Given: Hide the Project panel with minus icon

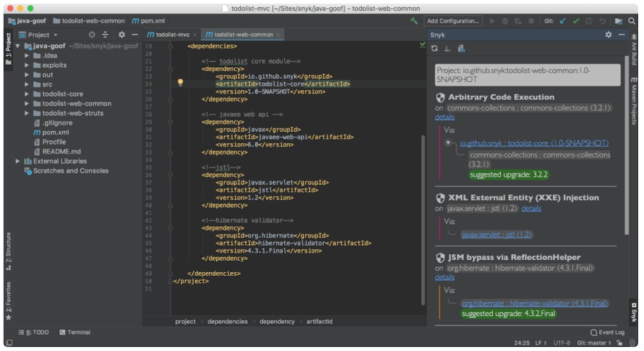Looking at the screenshot, I should [x=135, y=35].
